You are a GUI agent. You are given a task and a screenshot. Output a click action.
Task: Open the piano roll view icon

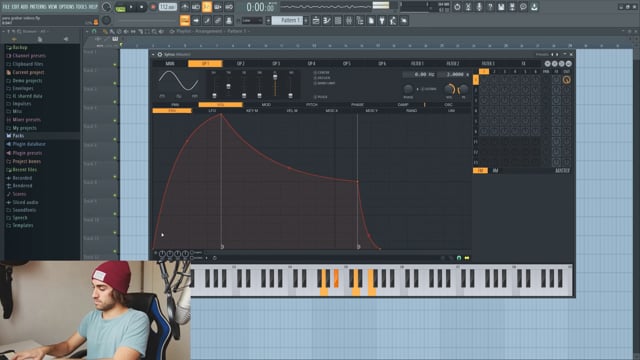(327, 20)
